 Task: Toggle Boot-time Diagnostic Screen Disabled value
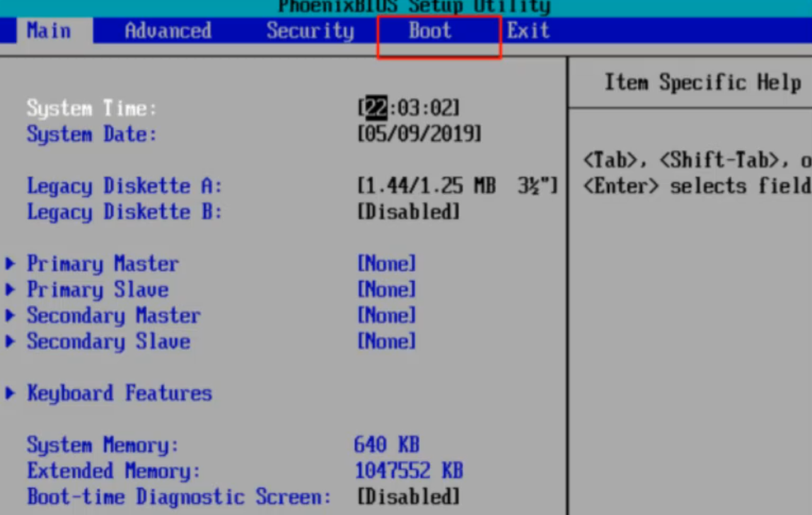(x=409, y=497)
